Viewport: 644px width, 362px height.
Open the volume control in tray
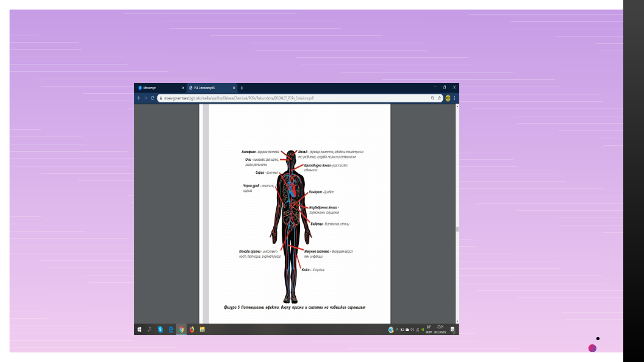click(412, 330)
